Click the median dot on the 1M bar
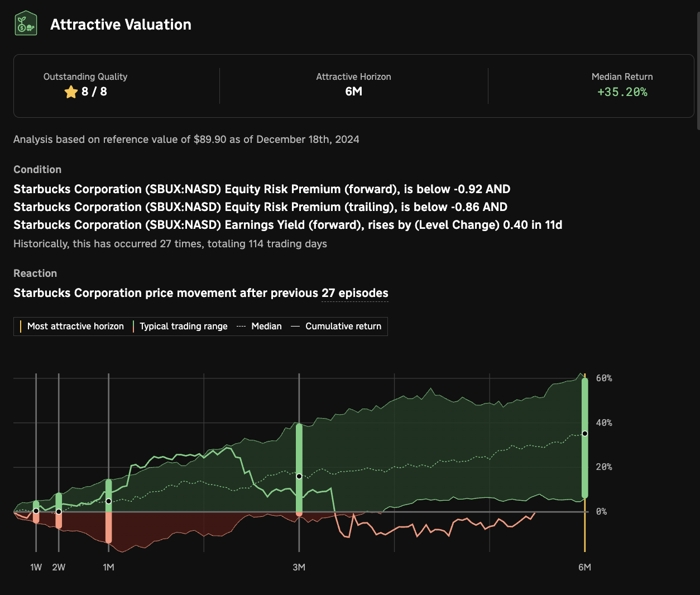The width and height of the screenshot is (700, 595). pos(109,501)
